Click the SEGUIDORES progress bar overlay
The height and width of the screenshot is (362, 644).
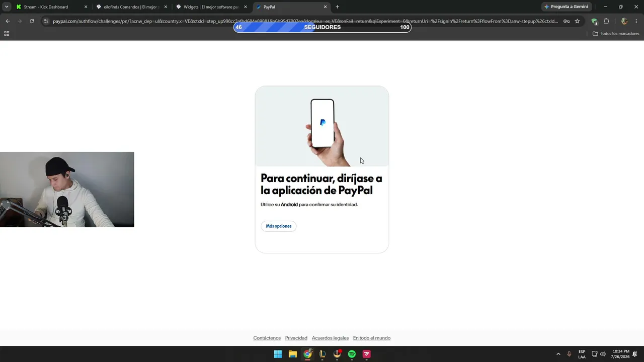coord(322,27)
